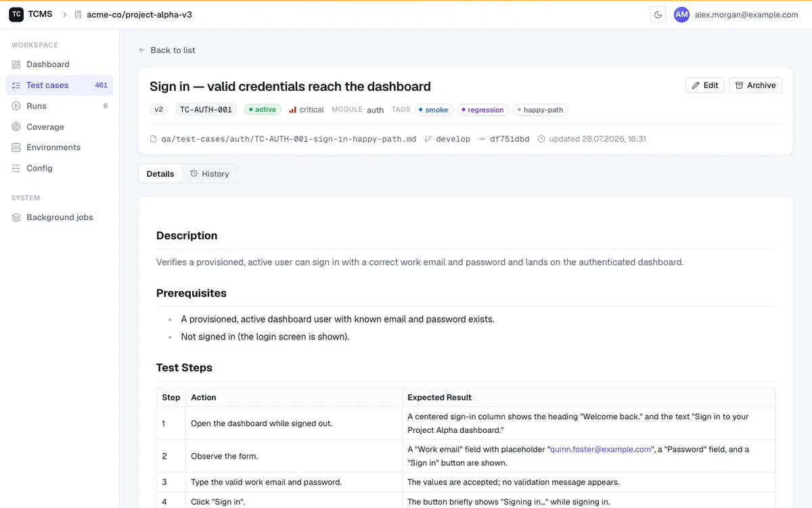
Task: Click the TC-AUTH-001 identifier badge
Action: pyautogui.click(x=206, y=110)
